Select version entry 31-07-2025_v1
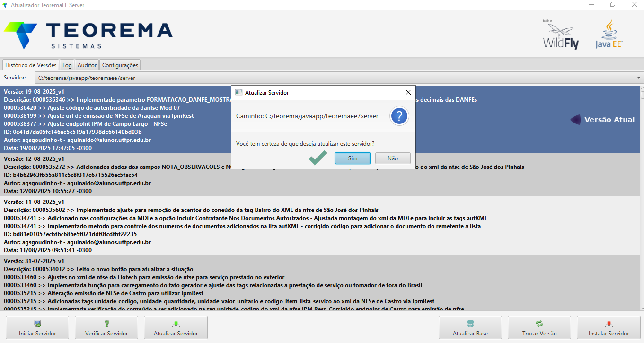The width and height of the screenshot is (644, 343). pyautogui.click(x=320, y=283)
